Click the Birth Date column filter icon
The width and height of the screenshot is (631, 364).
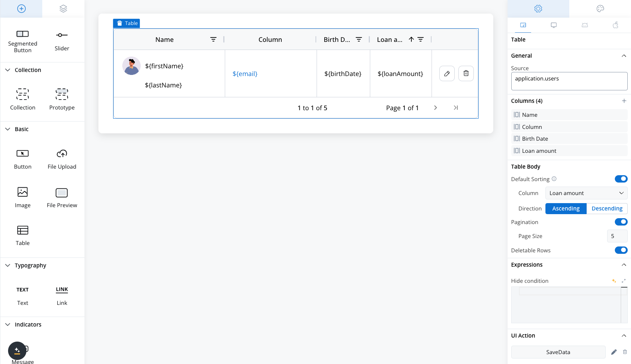tap(359, 39)
